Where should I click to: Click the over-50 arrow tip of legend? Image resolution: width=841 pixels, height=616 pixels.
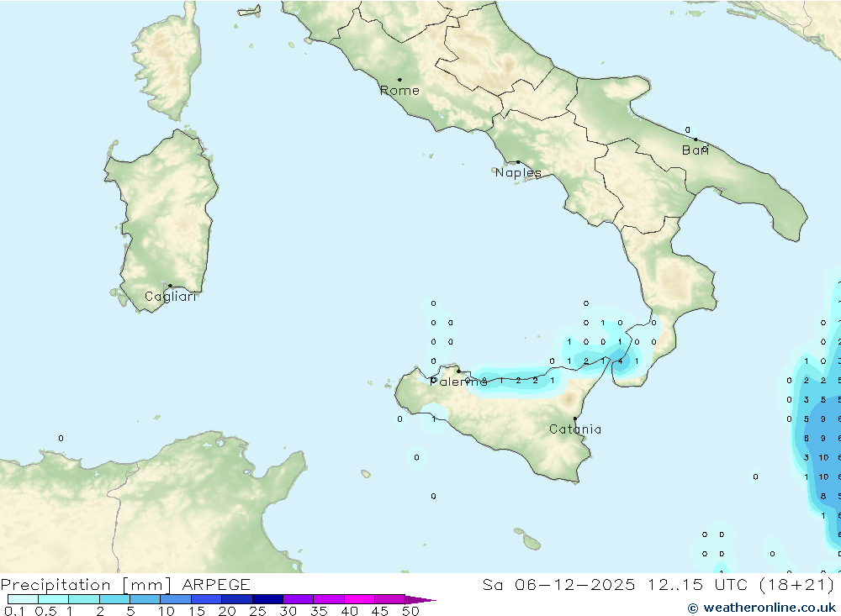(x=421, y=600)
